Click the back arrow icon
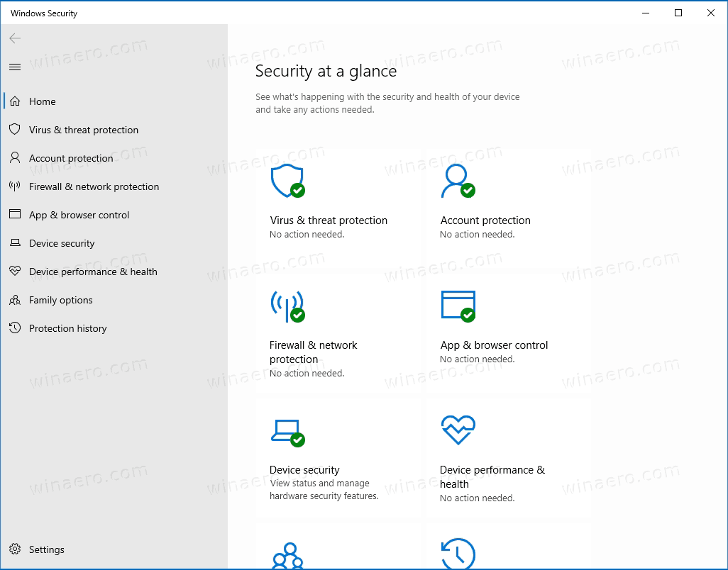728x570 pixels. click(15, 38)
